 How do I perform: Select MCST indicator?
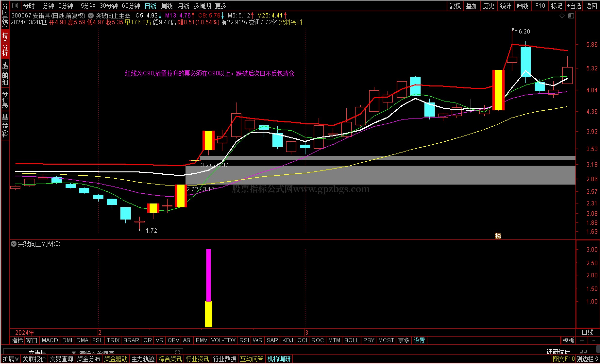coord(386,340)
